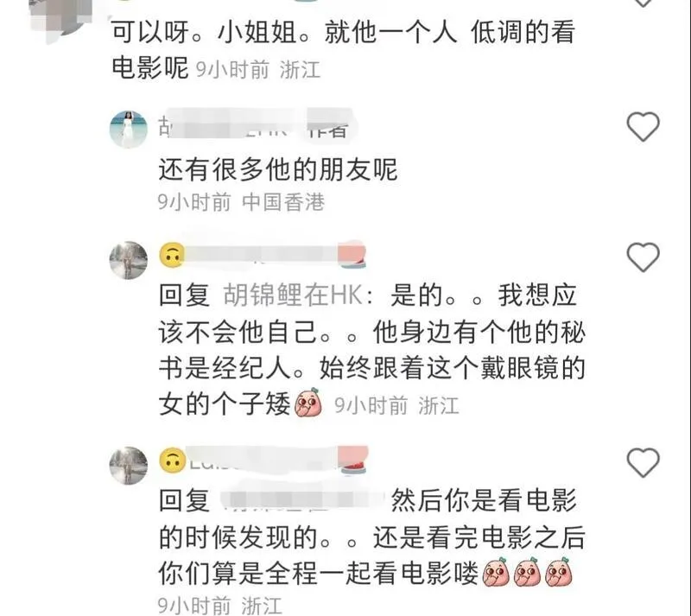
Task: Open avatar of commenter who wrote "是的。。我想应该"
Action: pos(128,260)
